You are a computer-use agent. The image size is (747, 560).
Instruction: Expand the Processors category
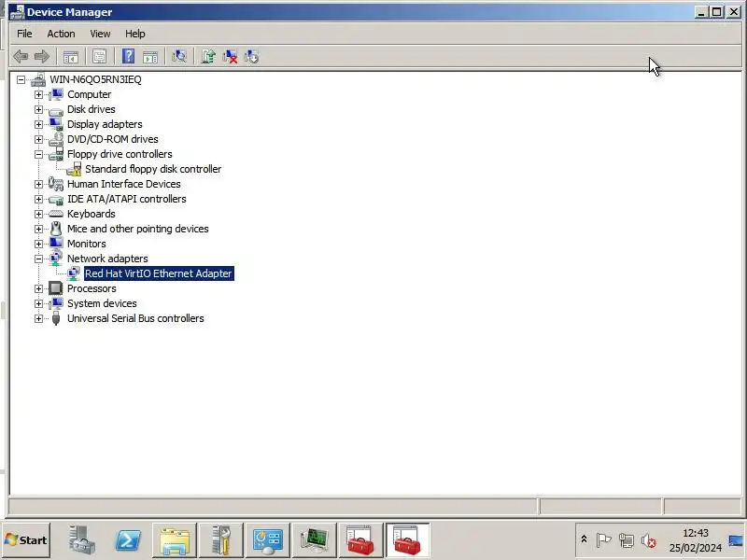(38, 288)
